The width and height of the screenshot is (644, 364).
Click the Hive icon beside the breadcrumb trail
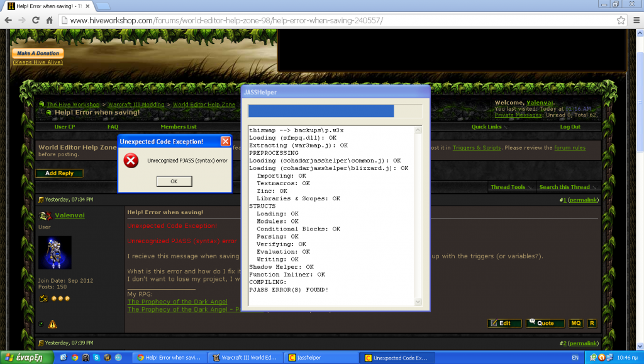coord(42,105)
